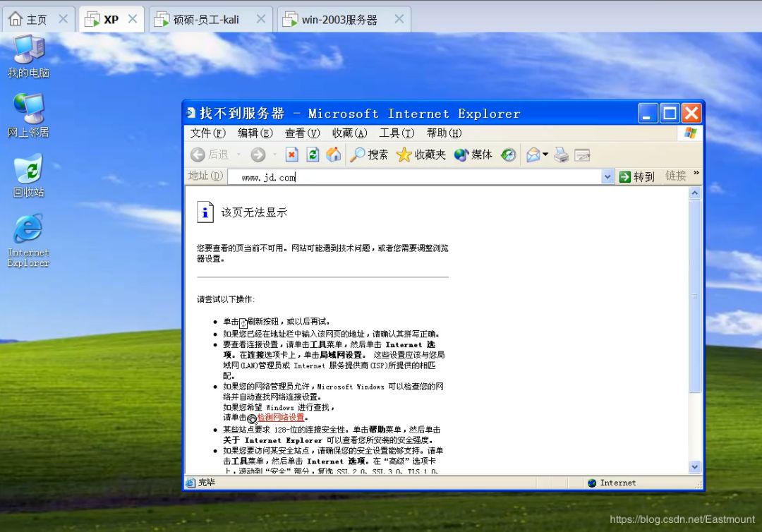
Task: Open the 媒体 media button
Action: point(473,155)
